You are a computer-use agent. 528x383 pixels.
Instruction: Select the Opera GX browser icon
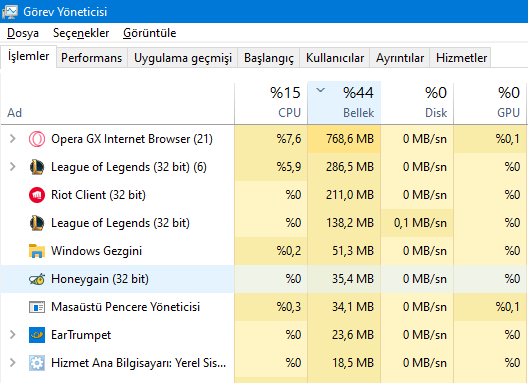[37, 139]
